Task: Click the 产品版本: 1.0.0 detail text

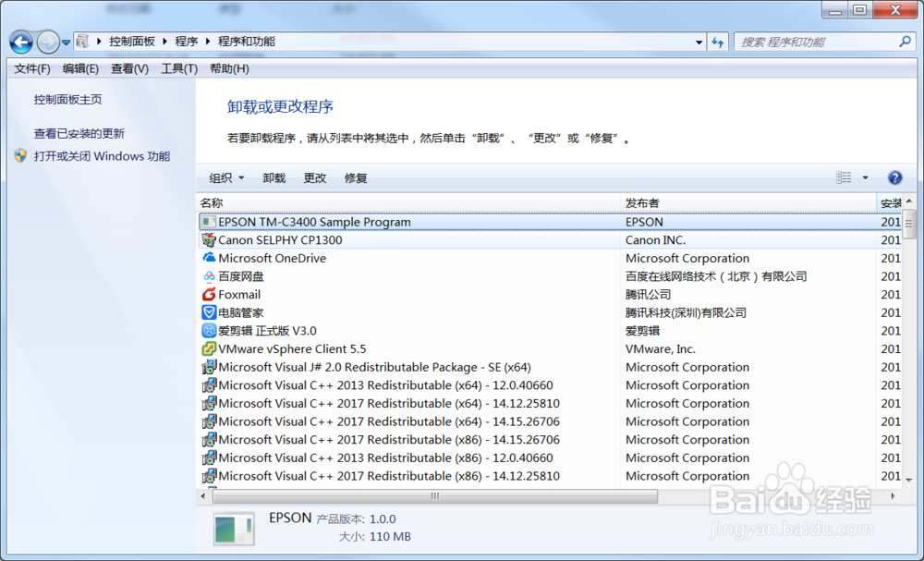Action: coord(356,519)
